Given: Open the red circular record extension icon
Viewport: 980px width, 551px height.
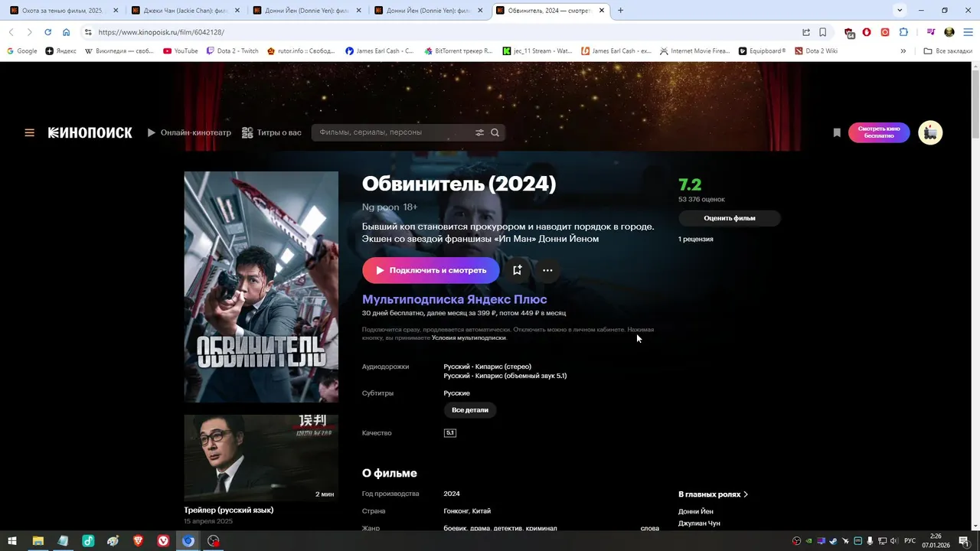Looking at the screenshot, I should click(x=885, y=32).
